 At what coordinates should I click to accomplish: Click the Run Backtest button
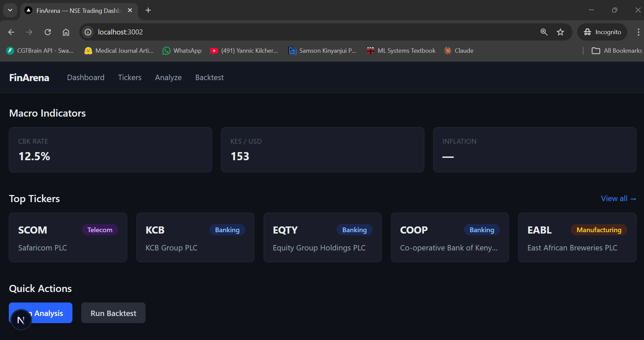point(113,313)
